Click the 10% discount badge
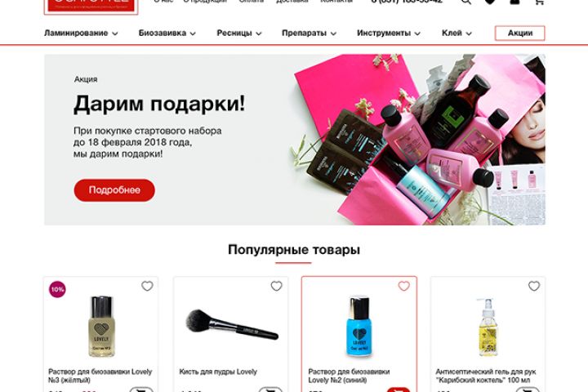Image resolution: width=588 pixels, height=392 pixels. [57, 289]
